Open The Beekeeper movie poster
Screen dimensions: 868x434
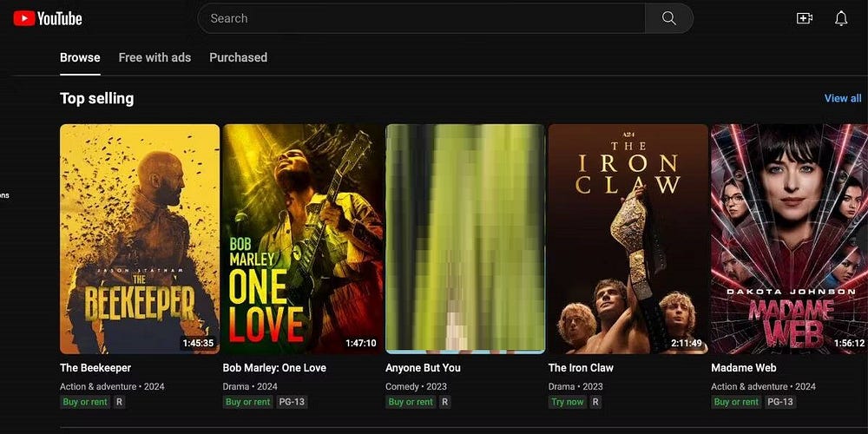pyautogui.click(x=140, y=239)
